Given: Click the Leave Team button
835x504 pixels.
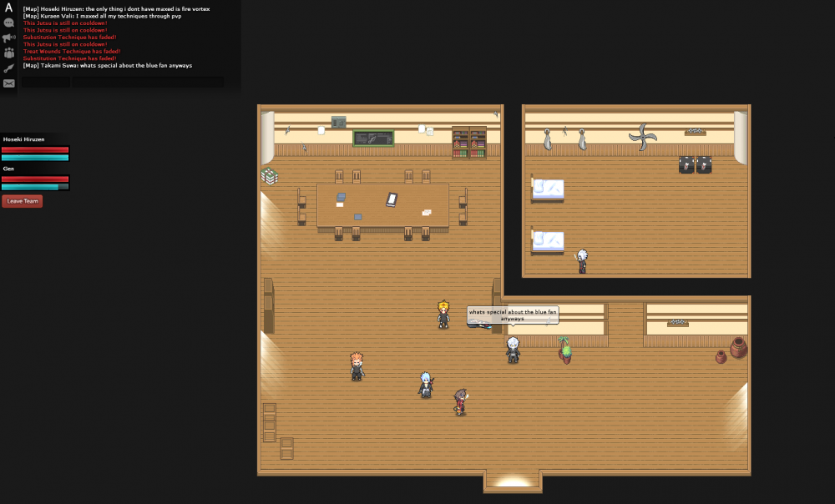Looking at the screenshot, I should (22, 201).
